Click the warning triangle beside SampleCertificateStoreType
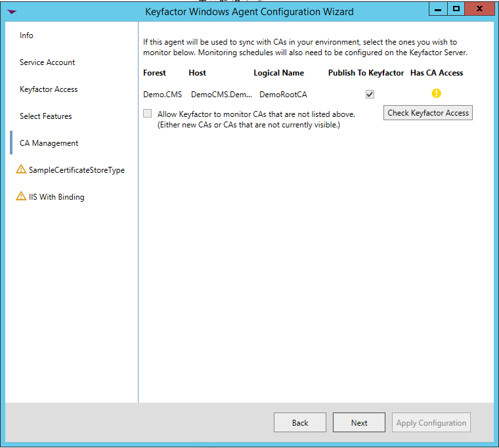The image size is (499, 448). pyautogui.click(x=21, y=169)
